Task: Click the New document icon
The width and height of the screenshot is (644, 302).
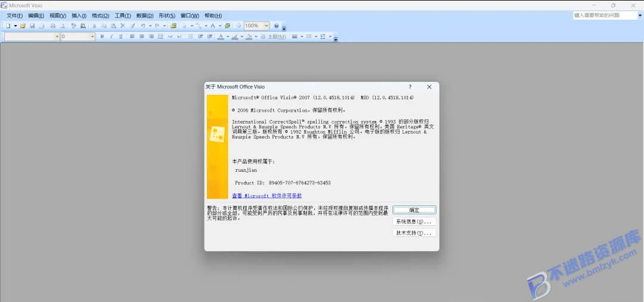Action: (8, 26)
